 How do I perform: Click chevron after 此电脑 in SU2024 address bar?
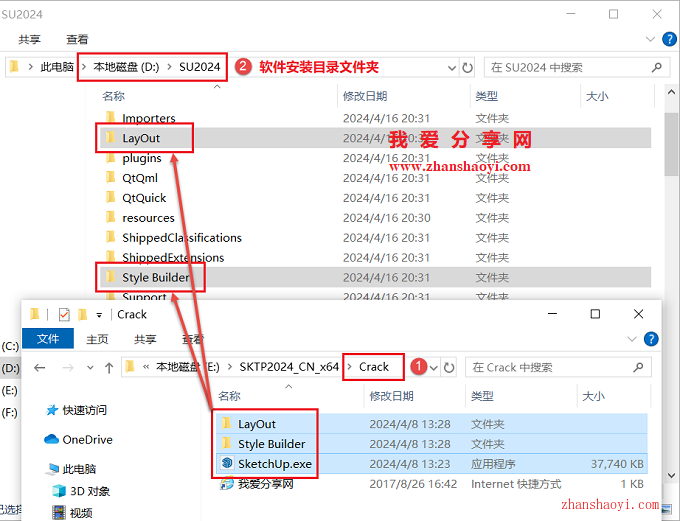(84, 67)
